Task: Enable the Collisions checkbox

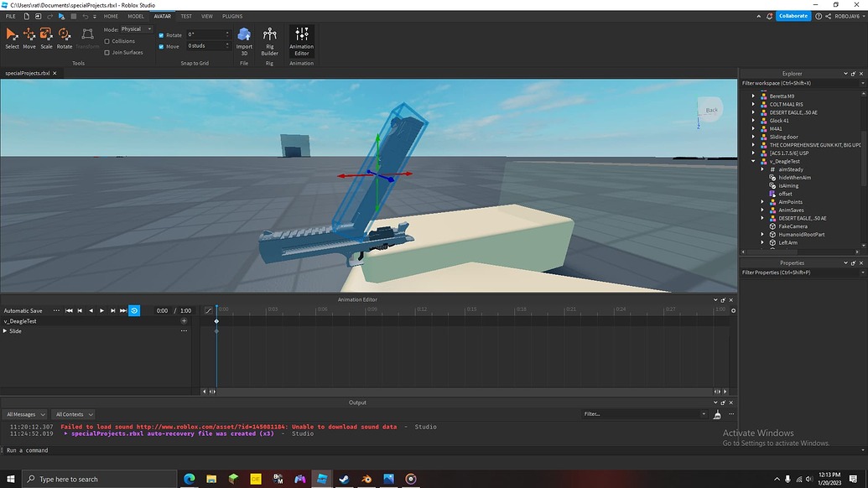Action: click(x=108, y=40)
